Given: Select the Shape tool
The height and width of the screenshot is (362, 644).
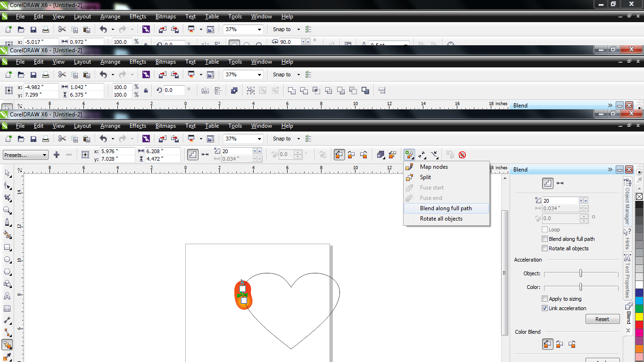Looking at the screenshot, I should [x=7, y=186].
